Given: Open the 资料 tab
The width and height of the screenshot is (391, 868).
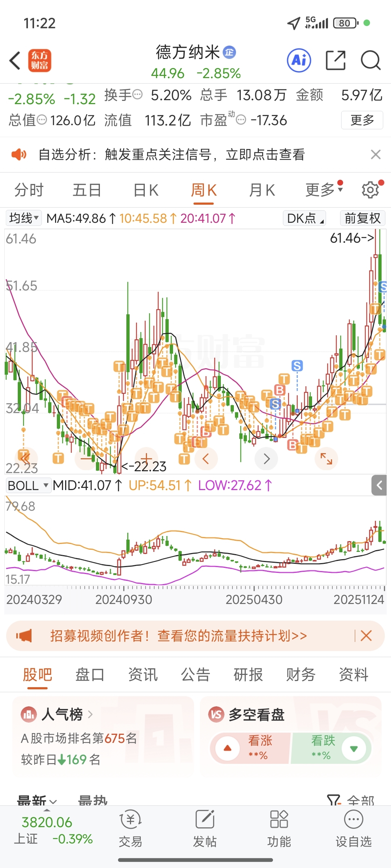Looking at the screenshot, I should tap(354, 675).
